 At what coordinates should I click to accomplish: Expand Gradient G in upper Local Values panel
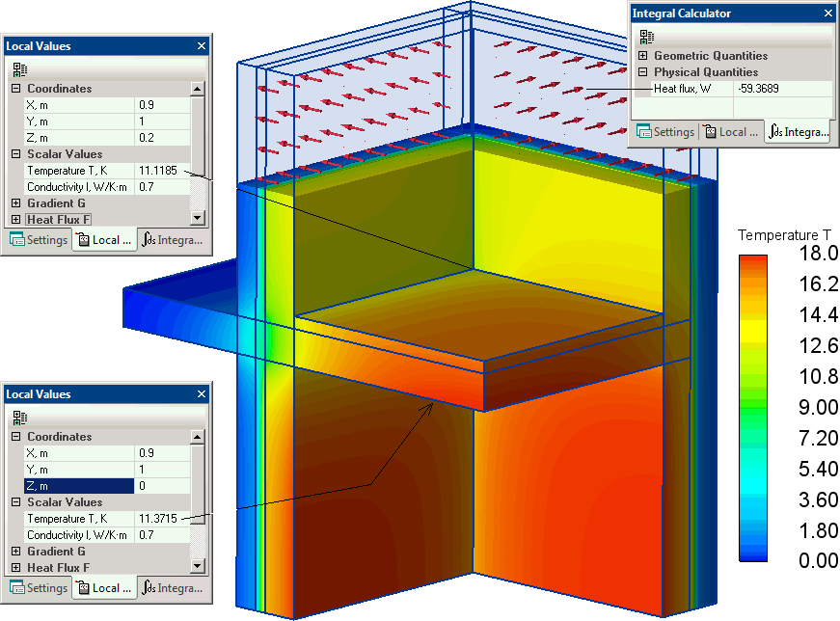coord(15,203)
